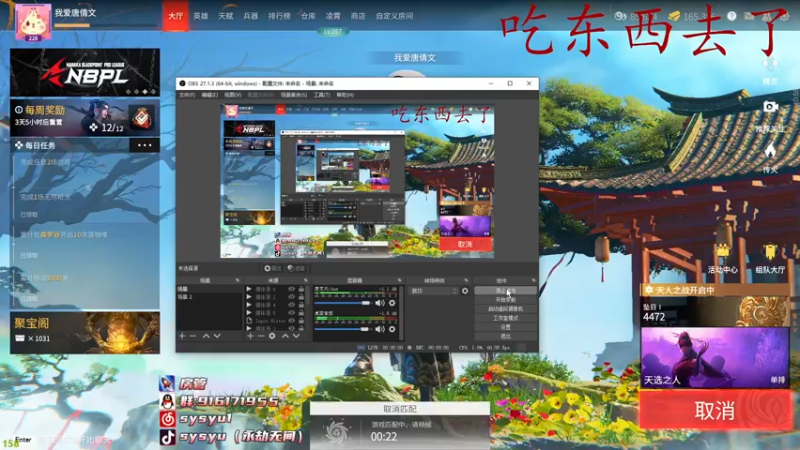Open the 场景集合 Scene Collection menu
The width and height of the screenshot is (800, 450).
pos(293,95)
